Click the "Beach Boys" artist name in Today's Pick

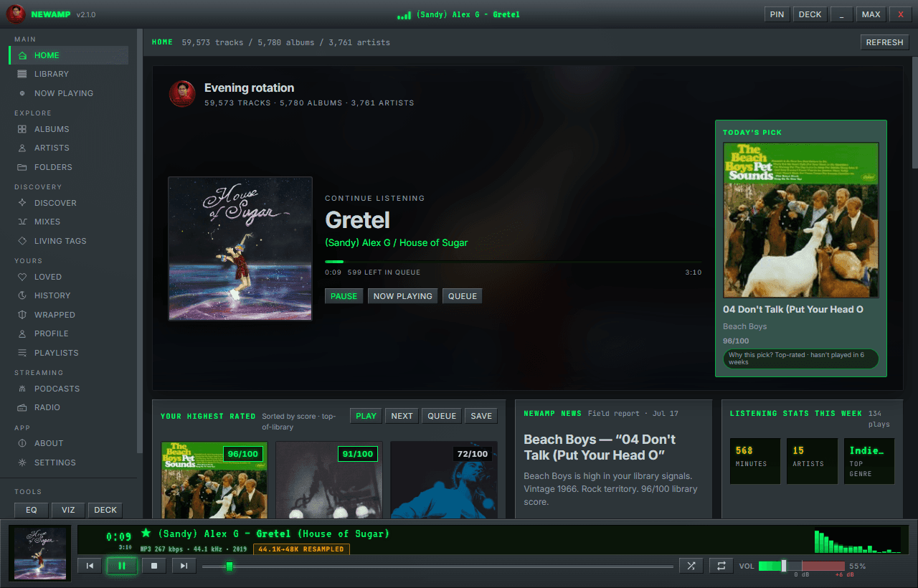[x=744, y=326]
